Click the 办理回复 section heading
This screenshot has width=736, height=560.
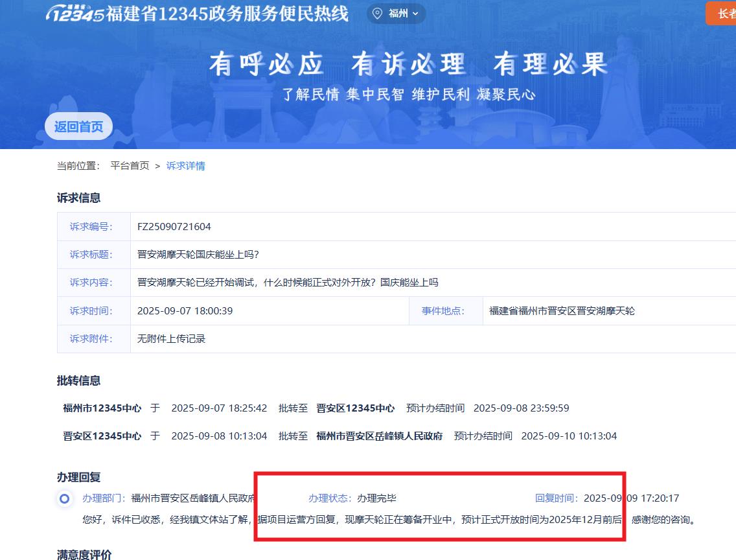point(78,477)
